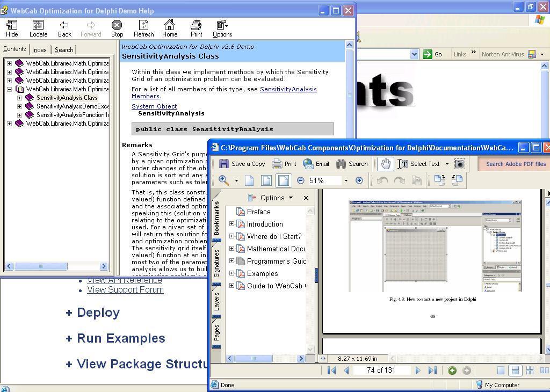This screenshot has width=550, height=392.
Task: Print the help topic from Help toolbar
Action: pyautogui.click(x=196, y=29)
